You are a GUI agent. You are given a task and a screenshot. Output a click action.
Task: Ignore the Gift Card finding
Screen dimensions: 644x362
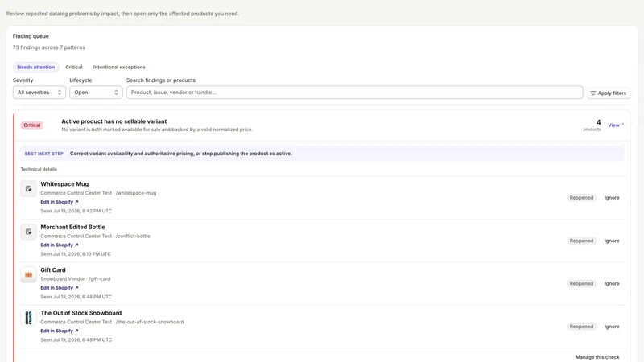coord(612,284)
